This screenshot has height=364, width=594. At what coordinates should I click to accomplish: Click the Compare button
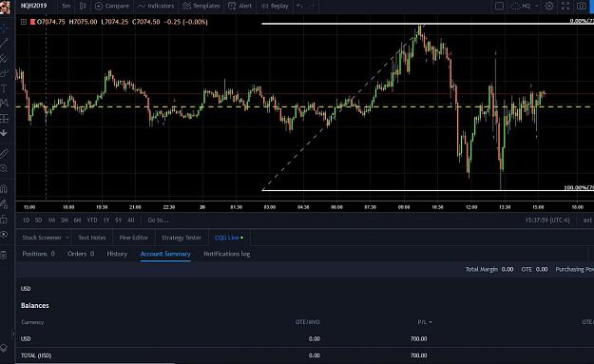point(112,6)
